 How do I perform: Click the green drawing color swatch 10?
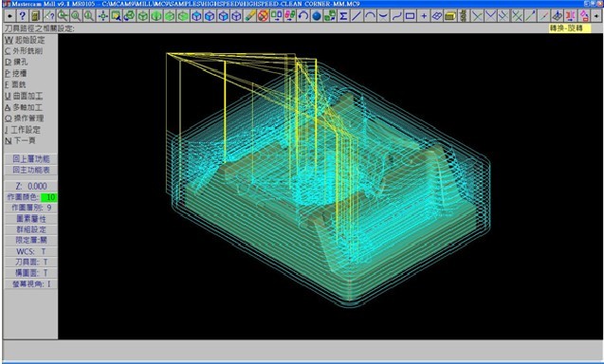(49, 197)
